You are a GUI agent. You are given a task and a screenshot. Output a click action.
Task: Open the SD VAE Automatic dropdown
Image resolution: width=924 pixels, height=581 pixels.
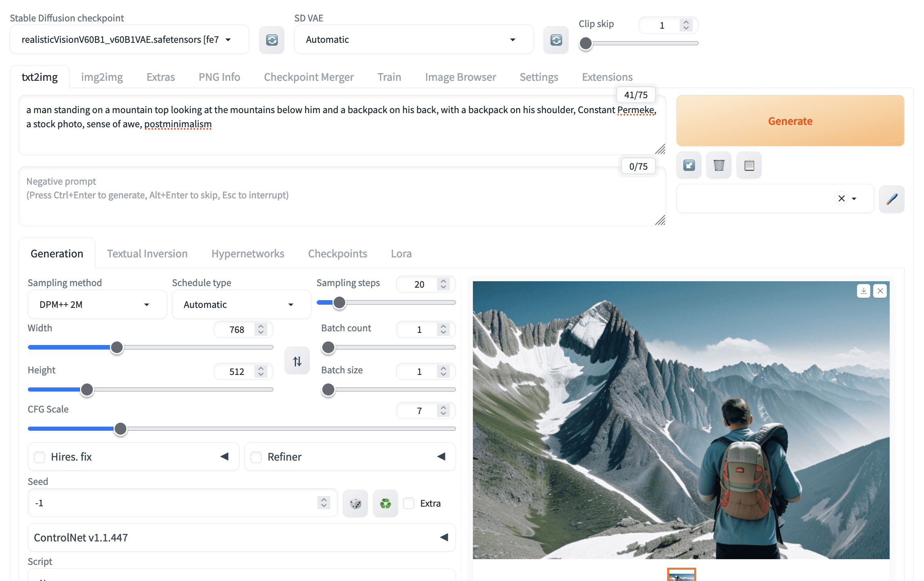pos(414,40)
